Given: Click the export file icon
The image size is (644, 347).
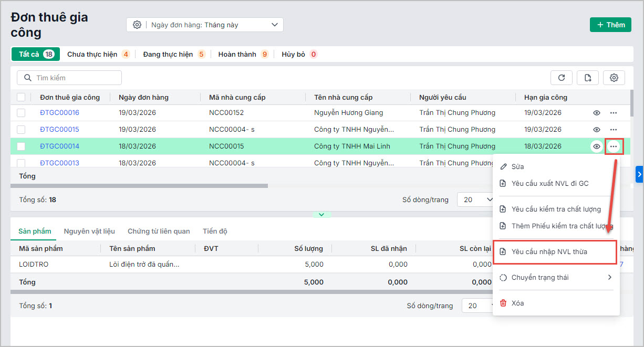Looking at the screenshot, I should 588,78.
